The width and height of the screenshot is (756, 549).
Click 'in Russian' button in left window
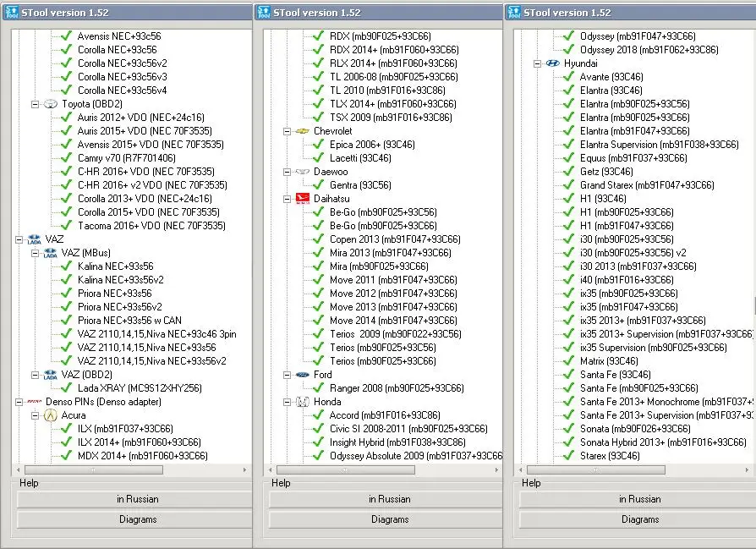pos(134,499)
